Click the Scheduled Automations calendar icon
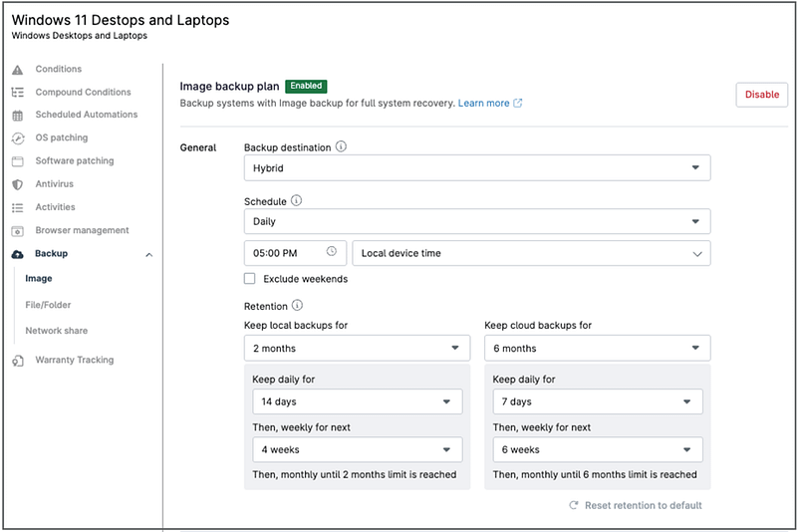This screenshot has height=532, width=797. tap(17, 116)
